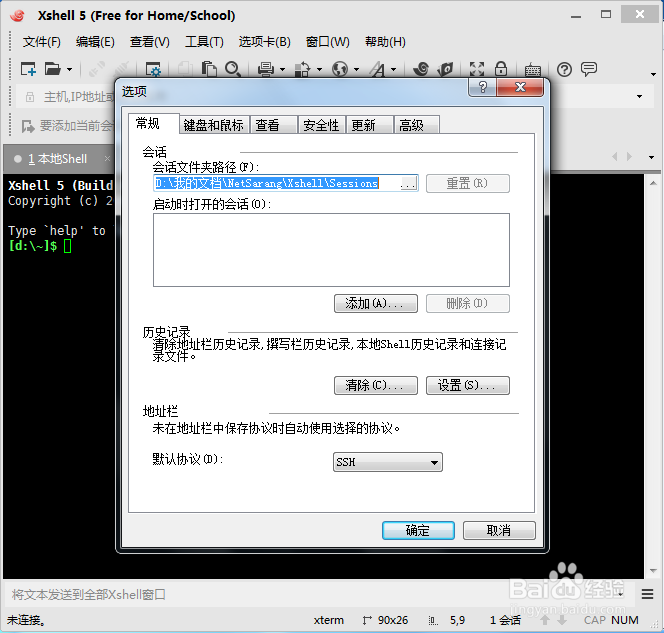Click the 取消 button
Image resolution: width=664 pixels, height=633 pixels.
coord(499,531)
